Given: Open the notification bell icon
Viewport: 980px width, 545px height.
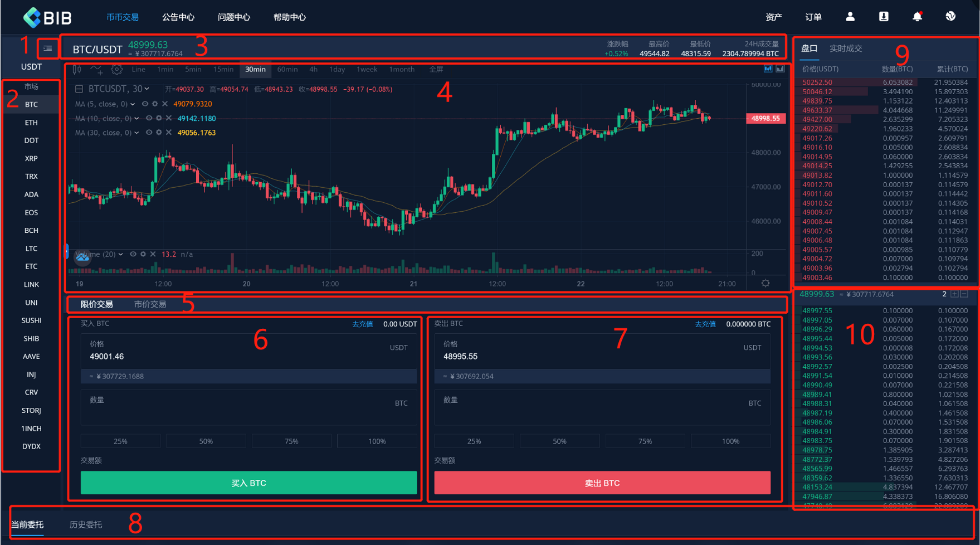Looking at the screenshot, I should coord(917,17).
